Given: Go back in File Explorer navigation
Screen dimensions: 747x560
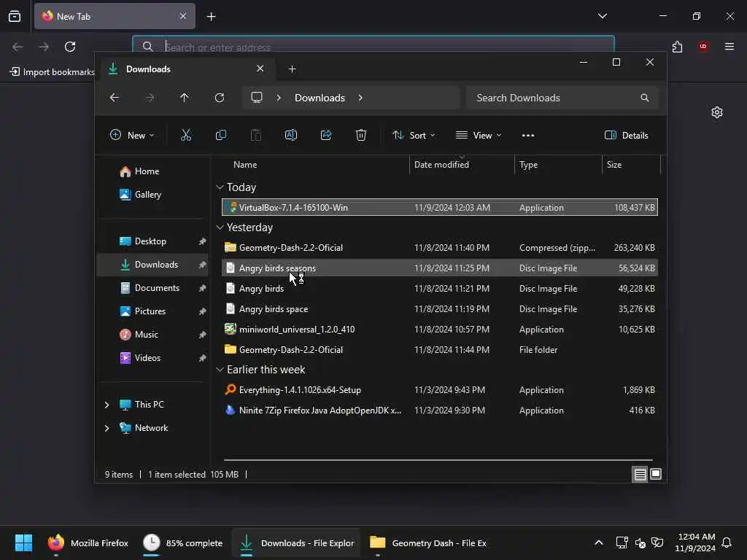Looking at the screenshot, I should 115,98.
